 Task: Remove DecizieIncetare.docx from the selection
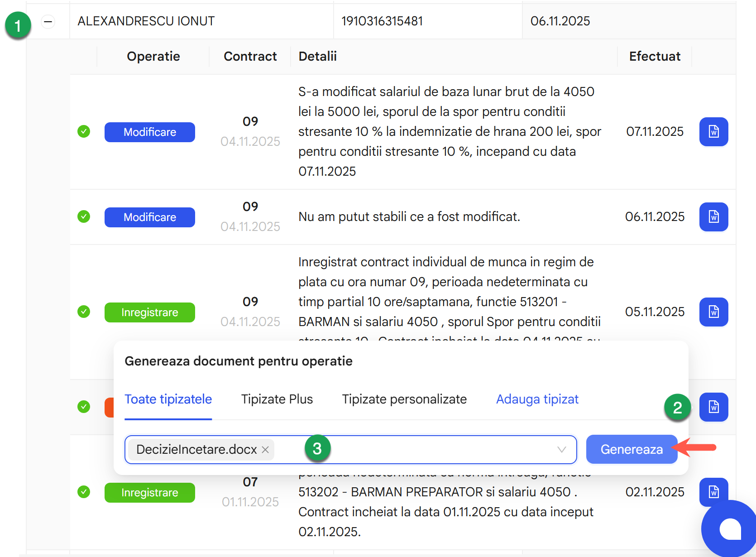coord(265,449)
